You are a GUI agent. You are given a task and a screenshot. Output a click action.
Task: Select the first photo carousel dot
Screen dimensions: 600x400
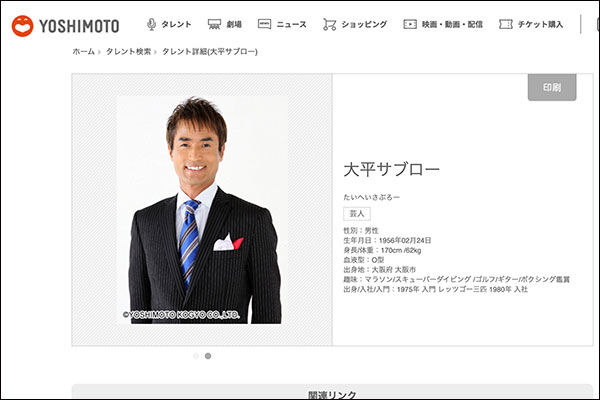(196, 356)
